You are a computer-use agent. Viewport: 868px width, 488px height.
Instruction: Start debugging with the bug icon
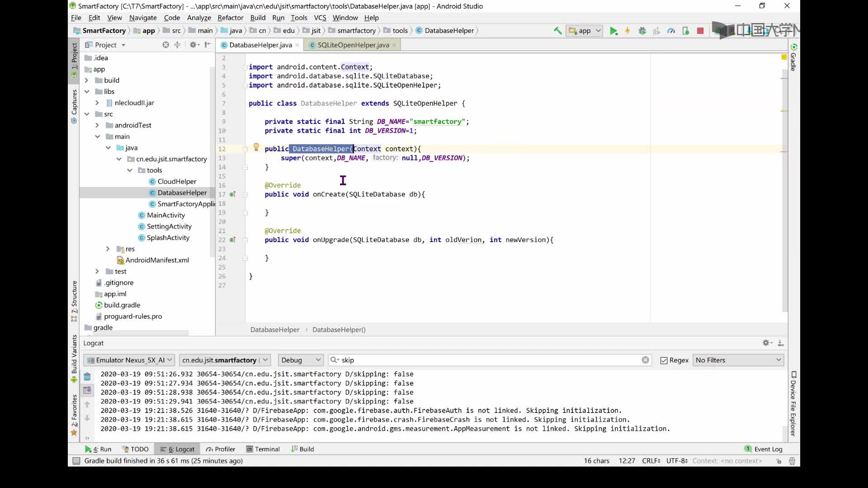(x=642, y=31)
